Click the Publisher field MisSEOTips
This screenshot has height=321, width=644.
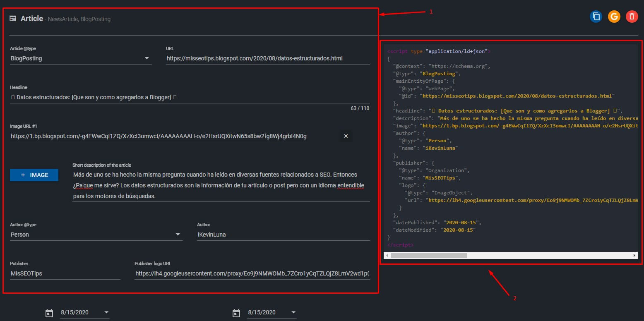(65, 273)
